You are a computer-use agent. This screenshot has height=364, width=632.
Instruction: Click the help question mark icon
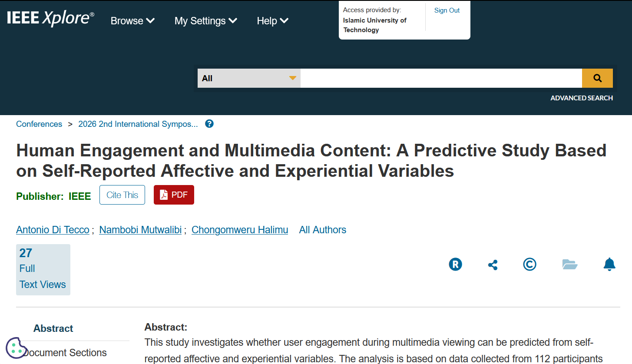pos(209,124)
